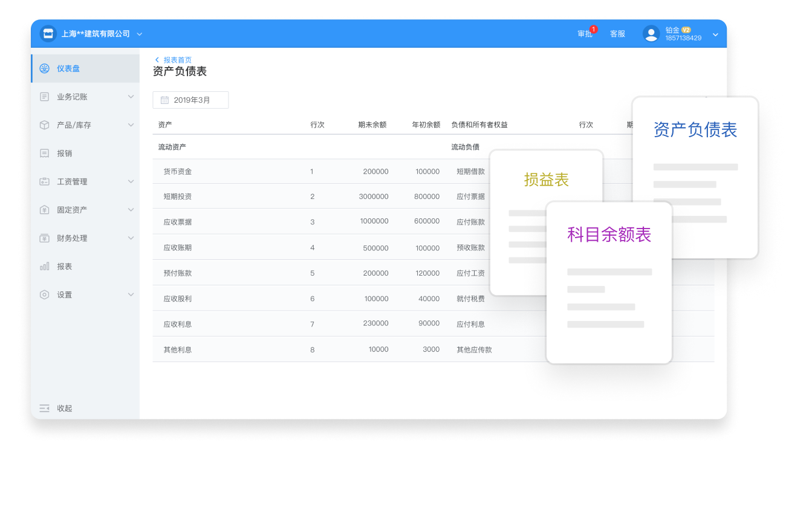Click the 工资管理 payroll icon

tap(44, 181)
